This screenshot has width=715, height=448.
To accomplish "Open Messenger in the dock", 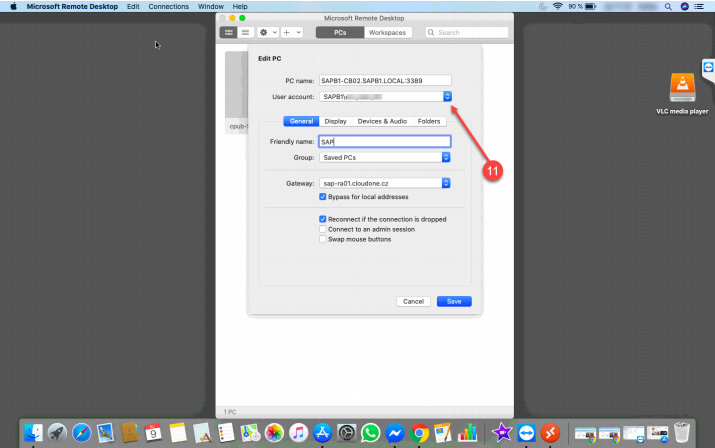I will tap(395, 432).
